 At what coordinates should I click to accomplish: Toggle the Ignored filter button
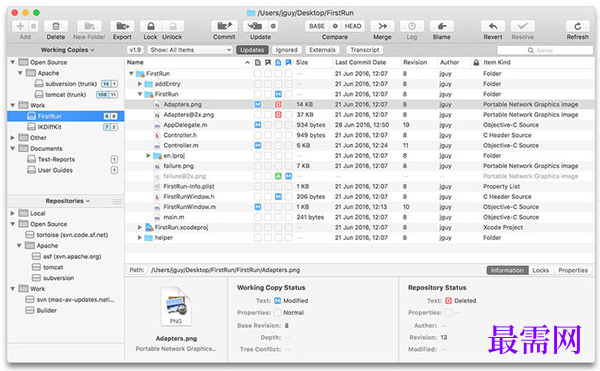[287, 50]
